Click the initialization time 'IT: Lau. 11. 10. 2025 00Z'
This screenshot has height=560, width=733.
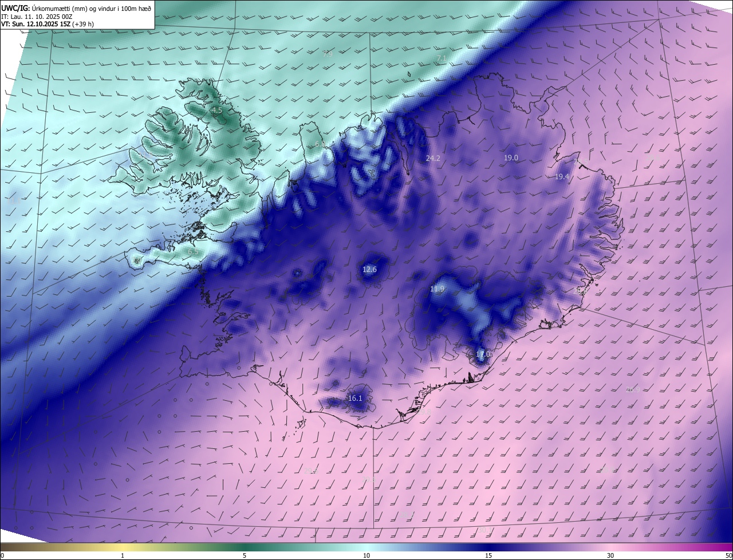click(37, 17)
